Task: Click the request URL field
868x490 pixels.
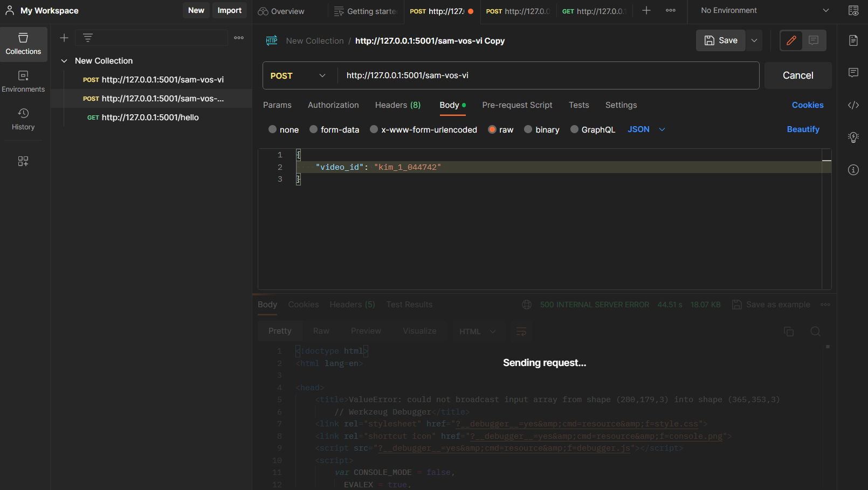Action: point(548,75)
